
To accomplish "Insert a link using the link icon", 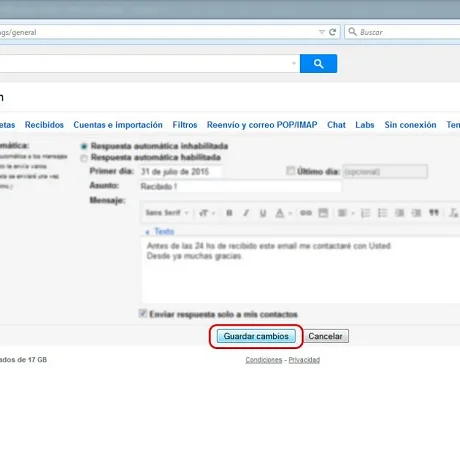I will (x=306, y=213).
